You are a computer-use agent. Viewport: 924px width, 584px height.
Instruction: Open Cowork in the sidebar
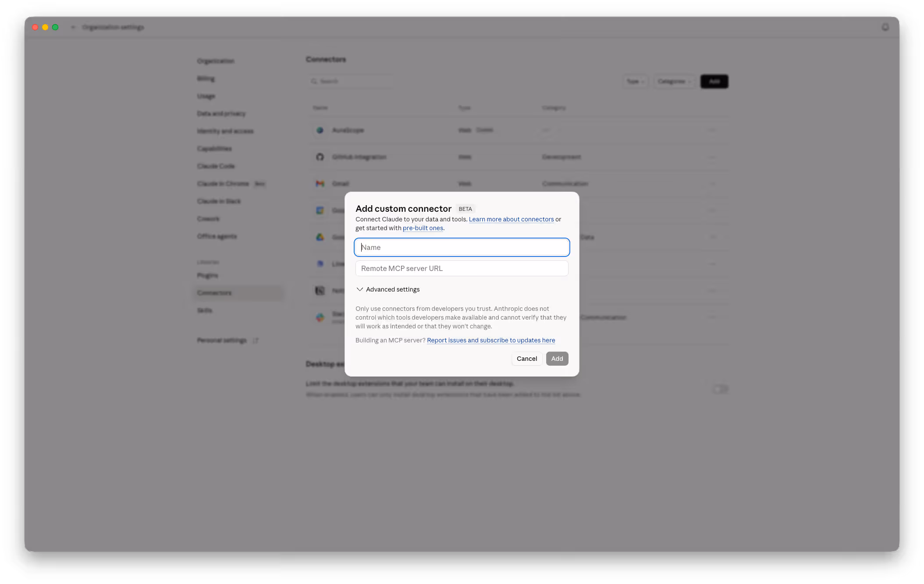click(208, 219)
